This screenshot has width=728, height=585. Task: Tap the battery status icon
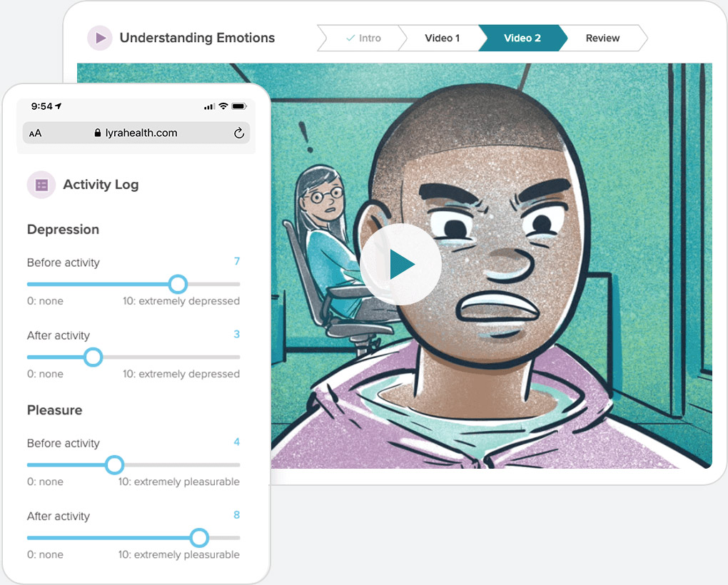pyautogui.click(x=239, y=106)
